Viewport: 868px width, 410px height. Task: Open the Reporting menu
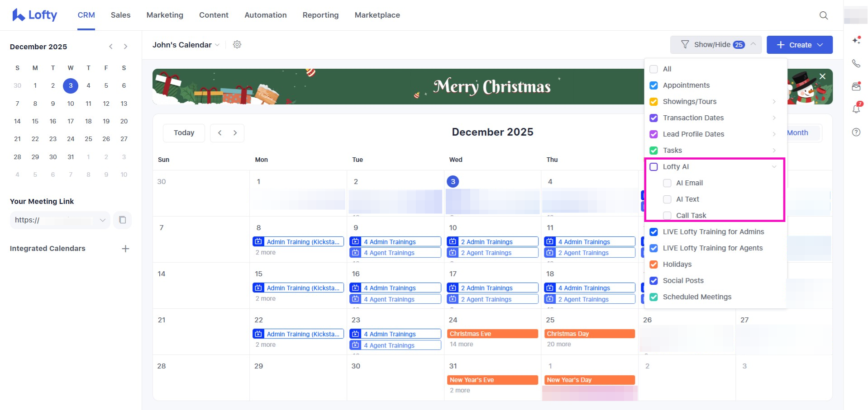click(320, 15)
